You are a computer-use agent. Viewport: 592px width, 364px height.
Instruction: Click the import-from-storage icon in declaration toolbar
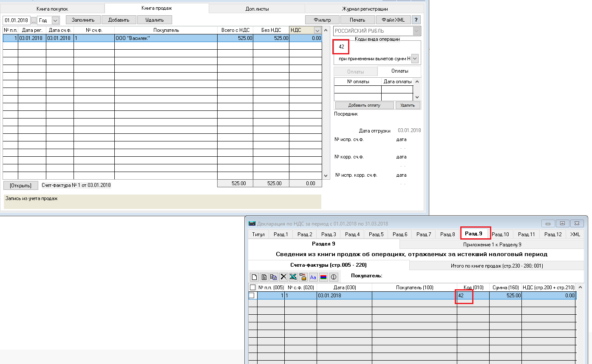pos(303,277)
